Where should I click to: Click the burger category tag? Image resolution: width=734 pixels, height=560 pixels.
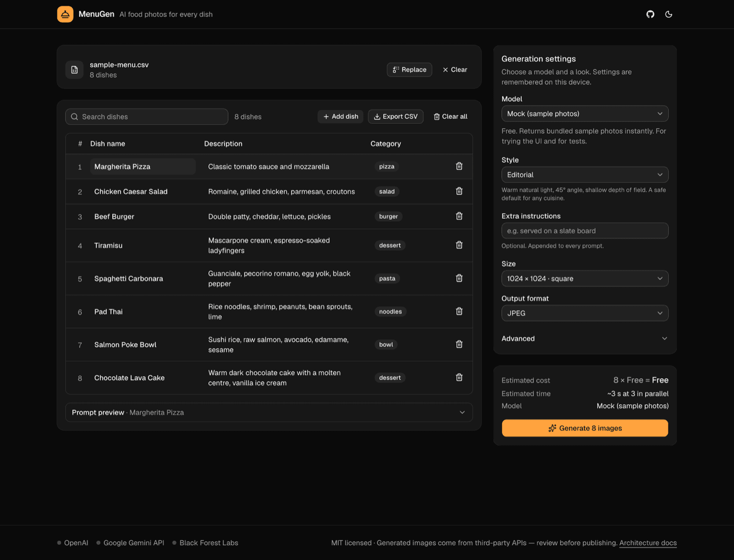[x=388, y=216]
